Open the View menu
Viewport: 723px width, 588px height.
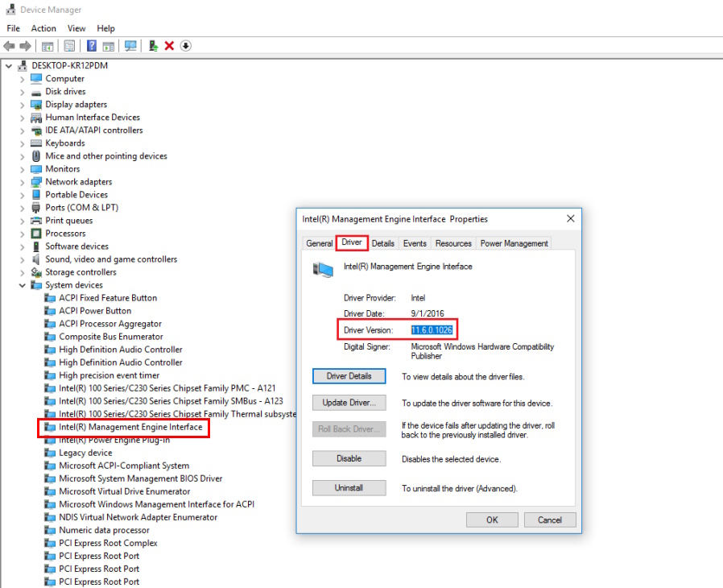(x=76, y=28)
